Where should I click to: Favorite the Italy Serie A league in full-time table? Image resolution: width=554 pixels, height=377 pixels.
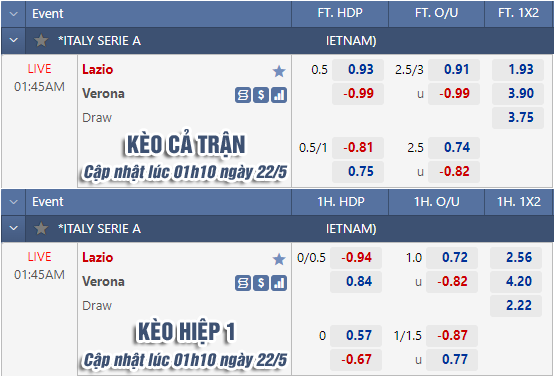point(41,41)
